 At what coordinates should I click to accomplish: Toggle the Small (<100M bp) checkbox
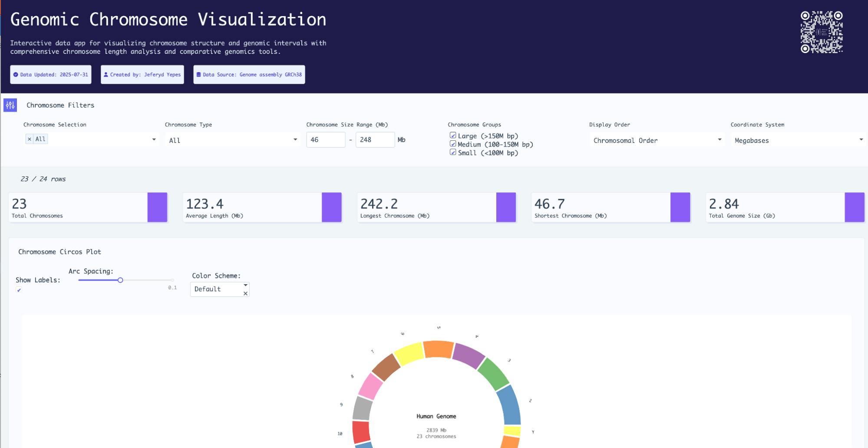pos(453,152)
